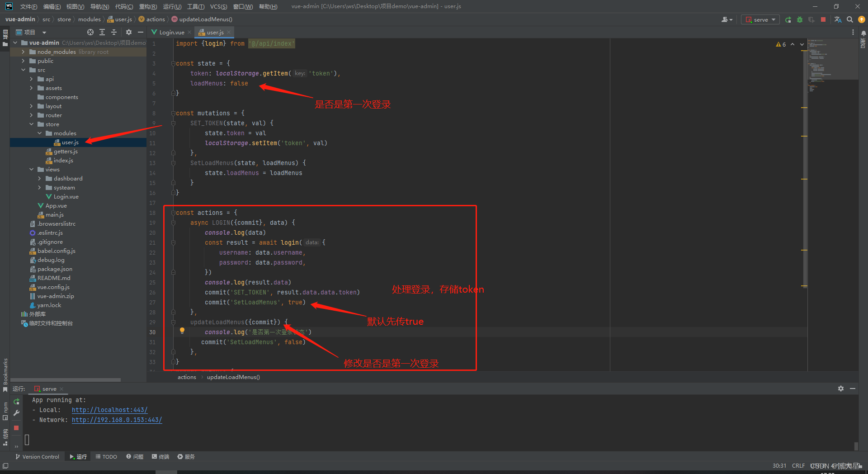
Task: Click updateLoadMenus() in the bottom breadcrumb
Action: coord(233,377)
